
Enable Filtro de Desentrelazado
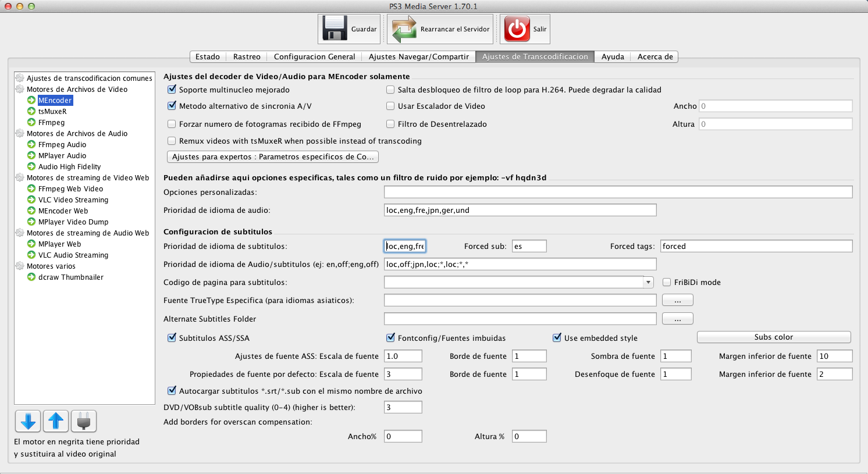coord(390,124)
